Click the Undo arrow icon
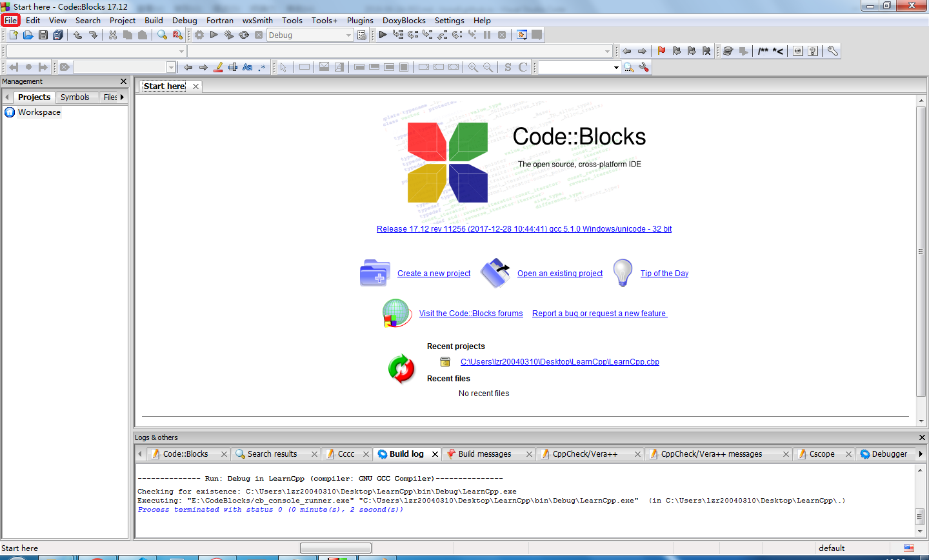929x560 pixels. [x=78, y=35]
